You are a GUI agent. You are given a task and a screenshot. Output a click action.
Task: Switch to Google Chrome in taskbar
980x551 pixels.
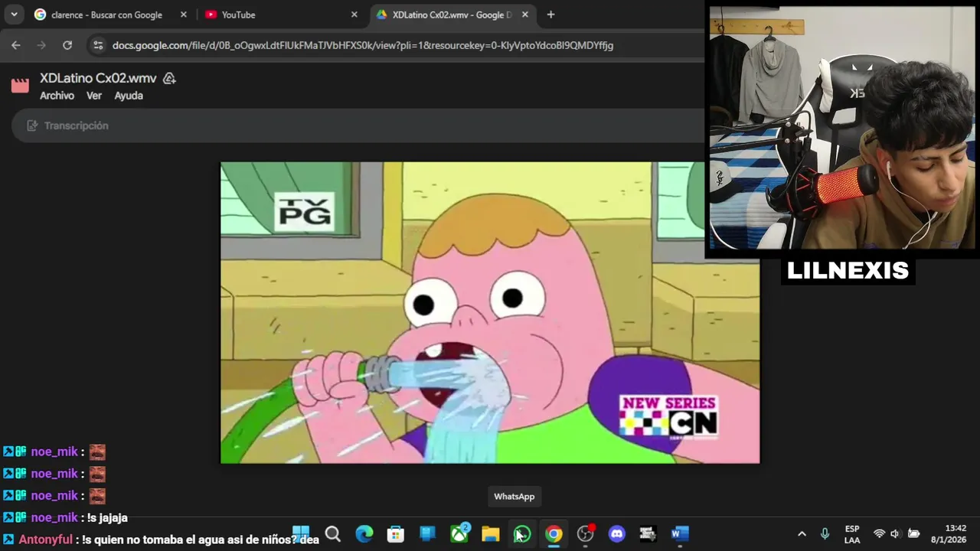coord(554,533)
